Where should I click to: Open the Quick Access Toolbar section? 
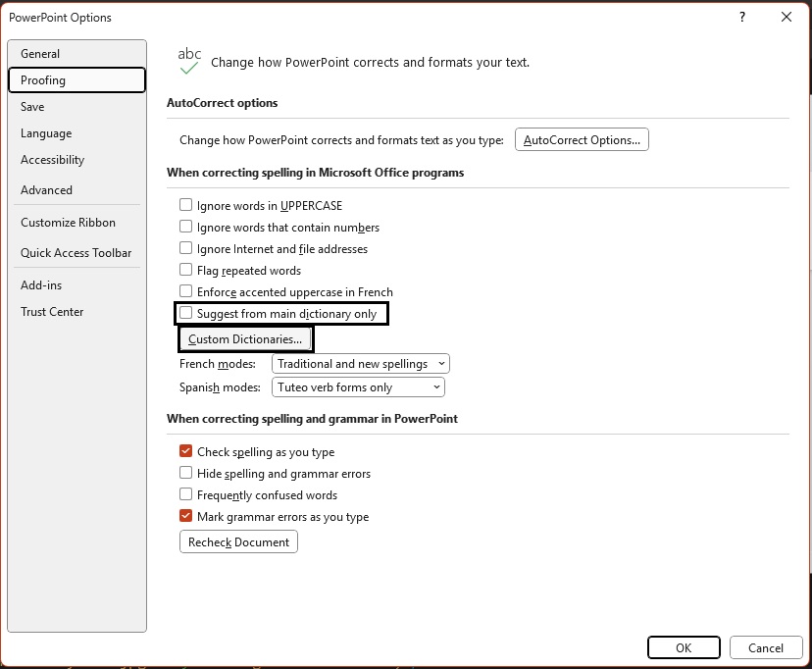click(76, 253)
